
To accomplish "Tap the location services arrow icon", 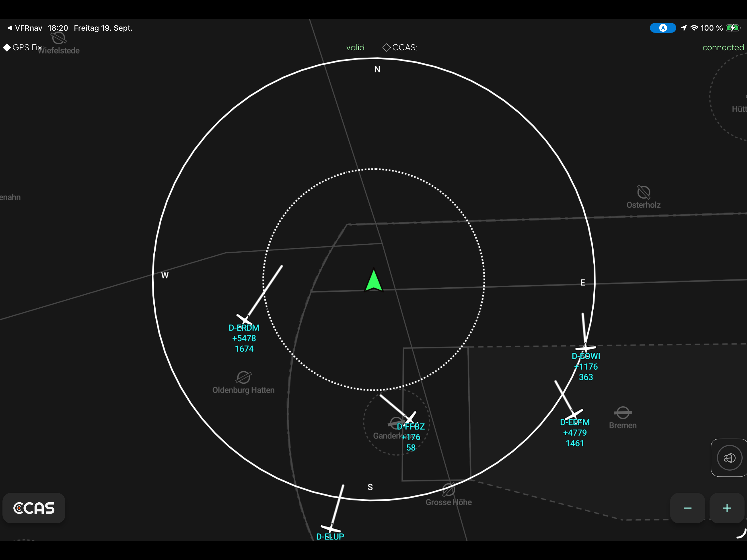I will pyautogui.click(x=684, y=28).
